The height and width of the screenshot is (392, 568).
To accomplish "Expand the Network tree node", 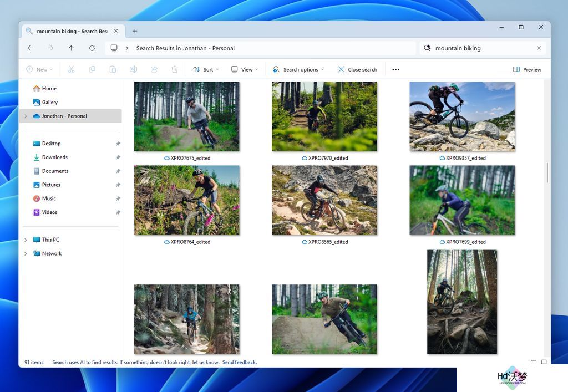I will pos(26,254).
